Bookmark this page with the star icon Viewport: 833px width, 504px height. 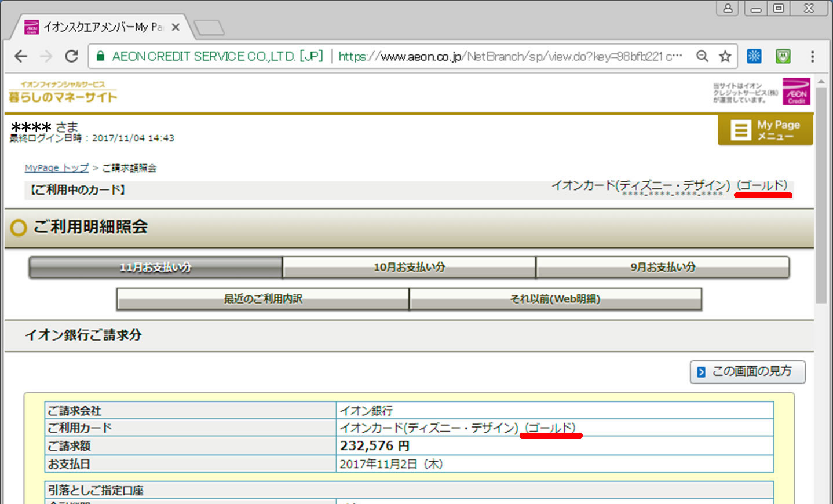[x=725, y=56]
